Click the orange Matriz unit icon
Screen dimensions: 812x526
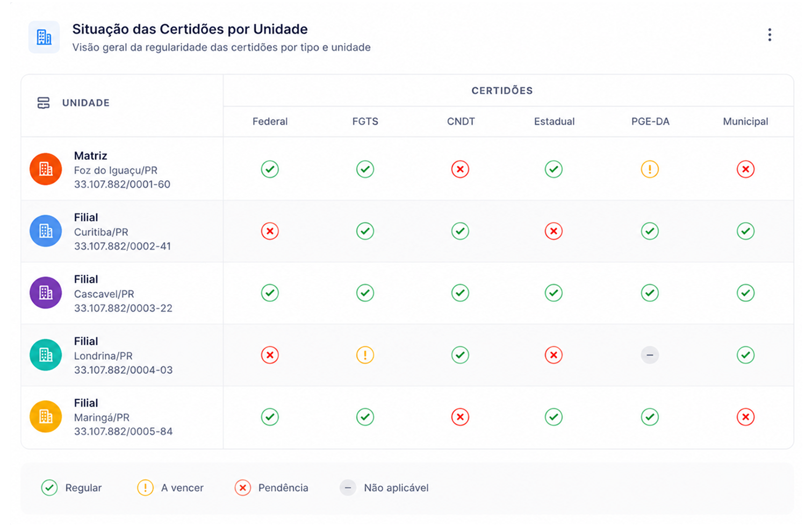coord(46,169)
